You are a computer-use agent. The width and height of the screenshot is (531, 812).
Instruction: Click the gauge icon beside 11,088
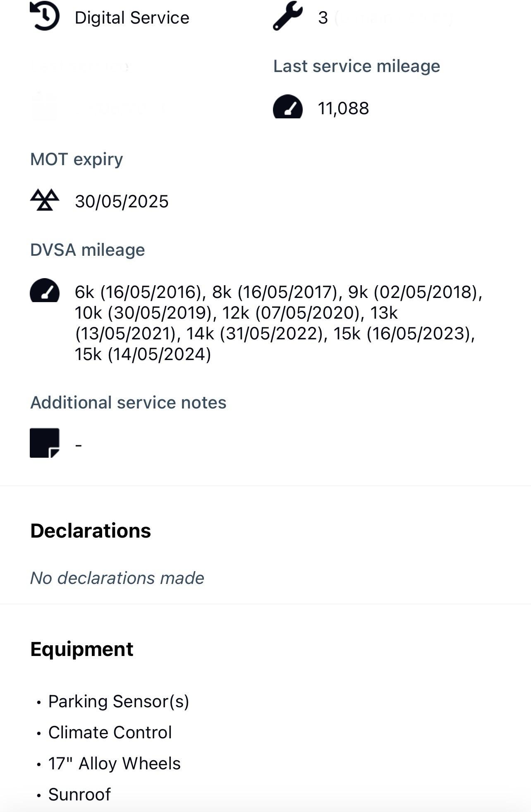click(x=287, y=107)
